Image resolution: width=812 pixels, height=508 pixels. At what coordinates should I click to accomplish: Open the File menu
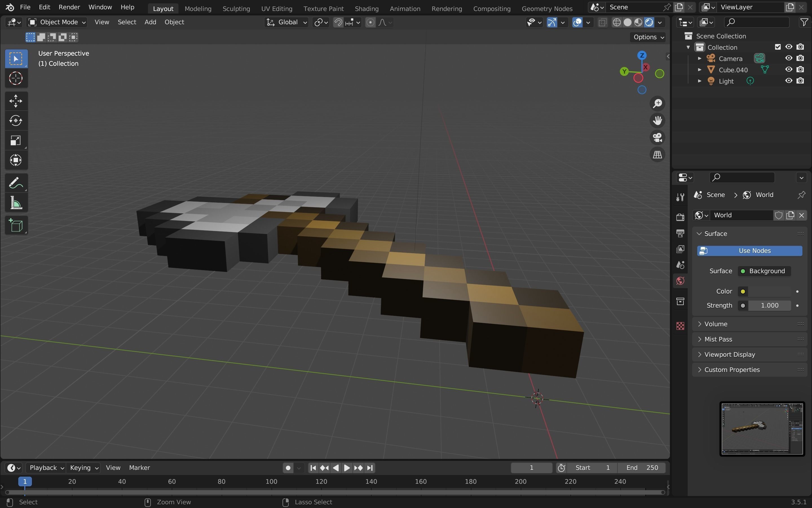25,7
